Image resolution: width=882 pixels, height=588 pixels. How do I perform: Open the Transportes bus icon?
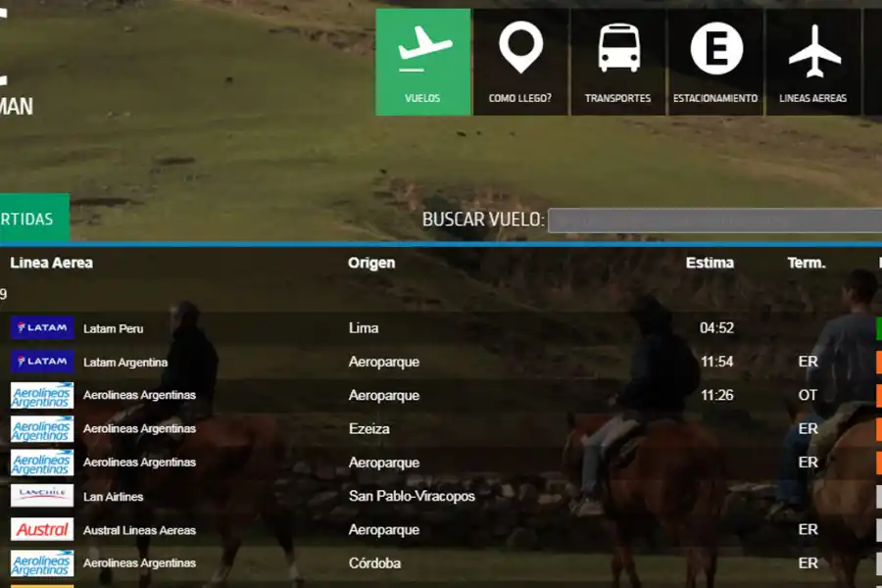618,49
